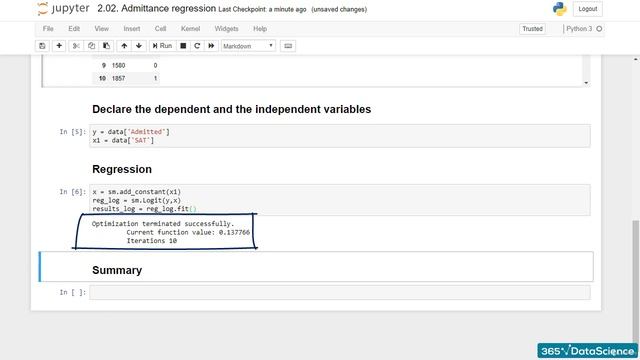The height and width of the screenshot is (360, 640).
Task: Interrupt the kernel with the stop icon
Action: 183,46
